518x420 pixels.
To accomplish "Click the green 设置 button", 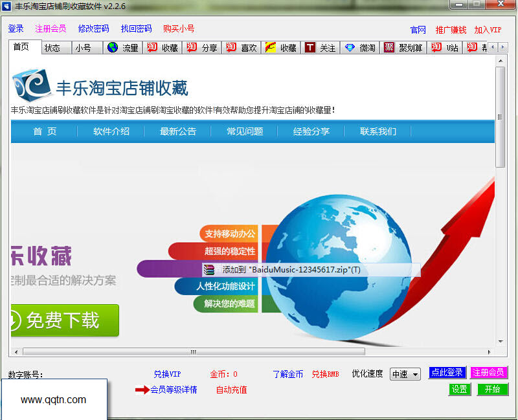I will (460, 390).
